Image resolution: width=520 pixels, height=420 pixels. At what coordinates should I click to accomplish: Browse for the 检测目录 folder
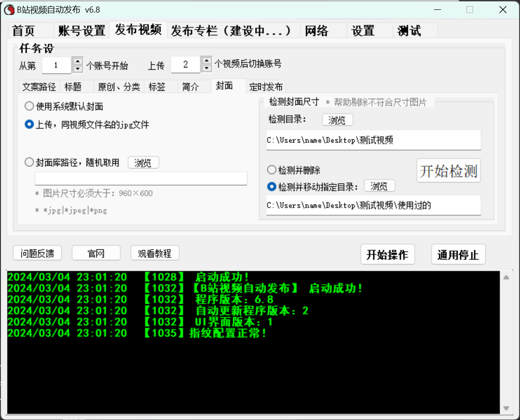[337, 120]
